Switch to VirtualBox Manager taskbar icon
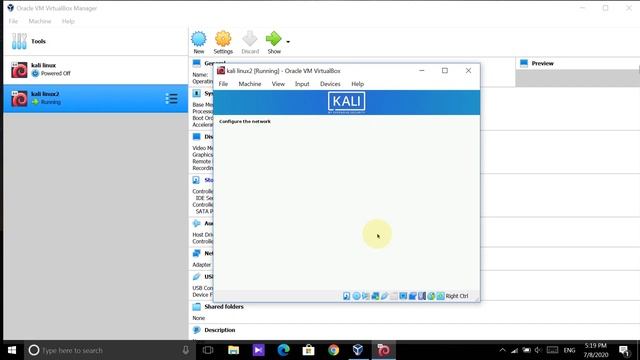This screenshot has height=360, width=640. (358, 350)
